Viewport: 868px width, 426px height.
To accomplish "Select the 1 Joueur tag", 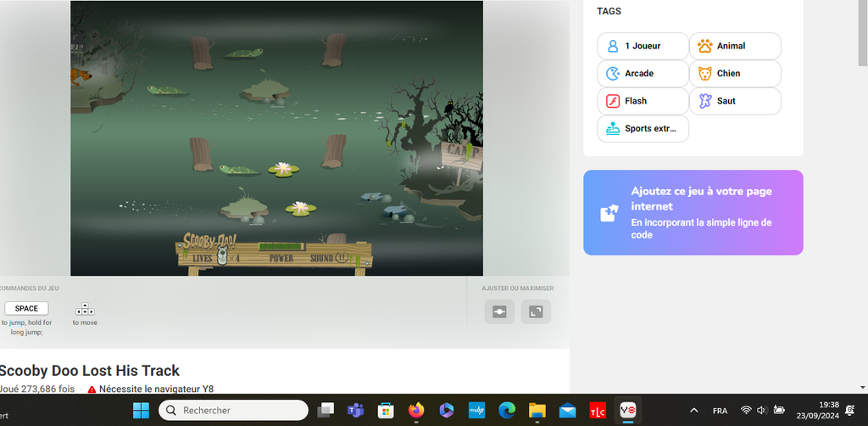I will [x=643, y=46].
